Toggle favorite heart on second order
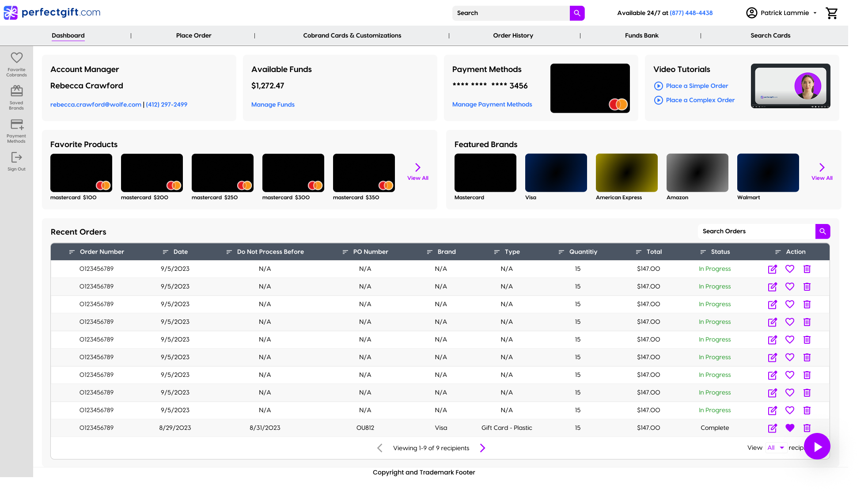Viewport: 868px width, 501px height. [x=789, y=287]
